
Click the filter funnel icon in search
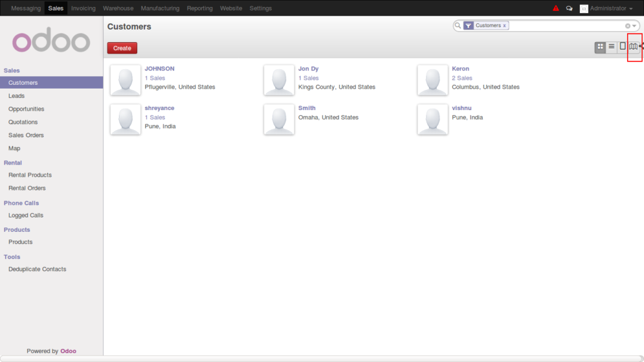coord(469,26)
